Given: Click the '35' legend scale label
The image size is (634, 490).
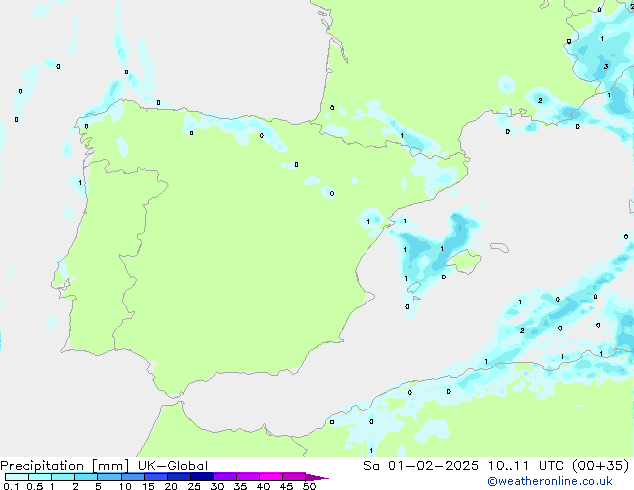Looking at the screenshot, I should click(x=240, y=486).
